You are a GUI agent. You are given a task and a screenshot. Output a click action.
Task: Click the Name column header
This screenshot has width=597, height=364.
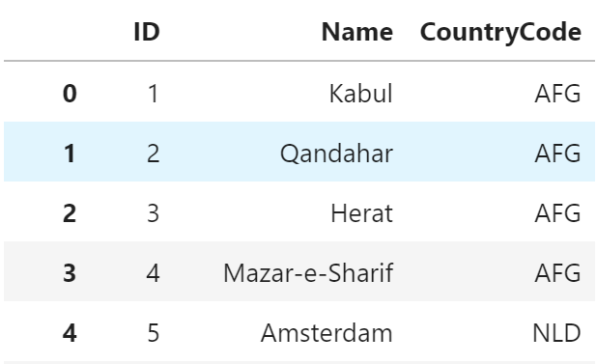click(x=357, y=32)
